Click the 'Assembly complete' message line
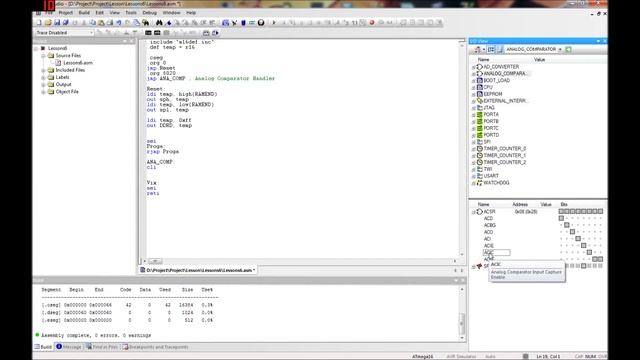 (96, 335)
